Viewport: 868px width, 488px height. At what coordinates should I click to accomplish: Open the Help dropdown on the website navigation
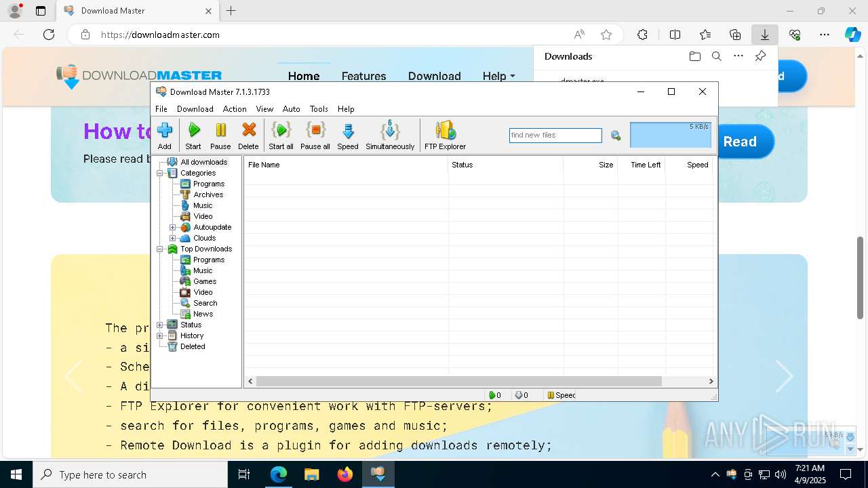tap(498, 76)
